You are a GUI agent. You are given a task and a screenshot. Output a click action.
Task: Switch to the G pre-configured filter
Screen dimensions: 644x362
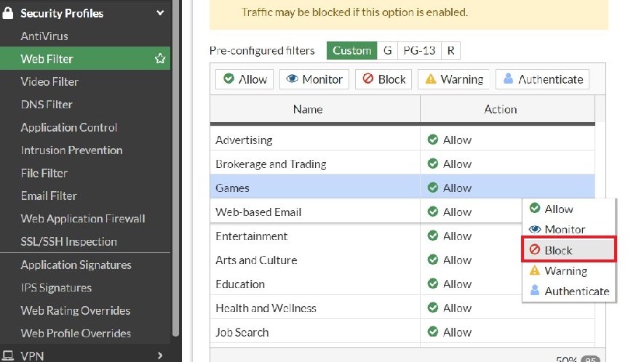(388, 50)
